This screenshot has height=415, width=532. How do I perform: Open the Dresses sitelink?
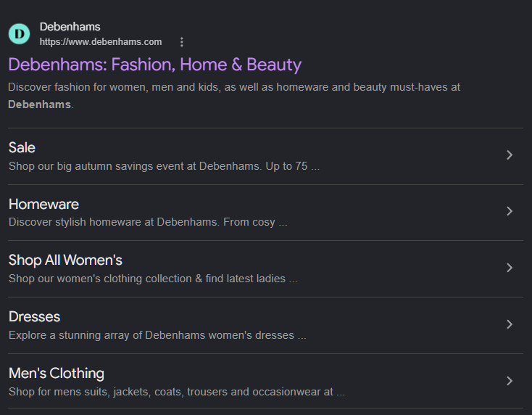(x=34, y=317)
